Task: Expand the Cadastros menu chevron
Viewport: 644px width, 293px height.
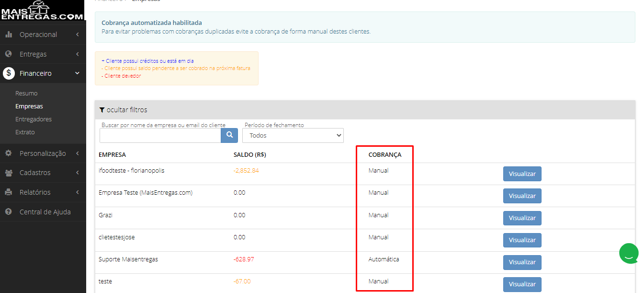Action: pos(78,173)
